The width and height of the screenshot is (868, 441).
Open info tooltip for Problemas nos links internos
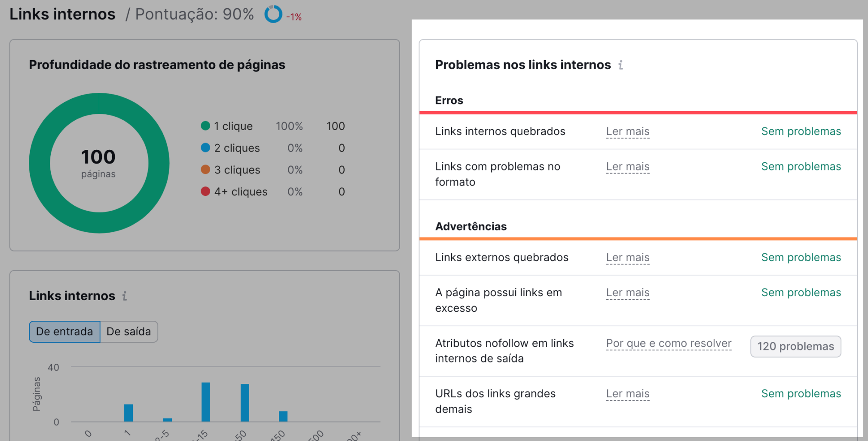[620, 65]
